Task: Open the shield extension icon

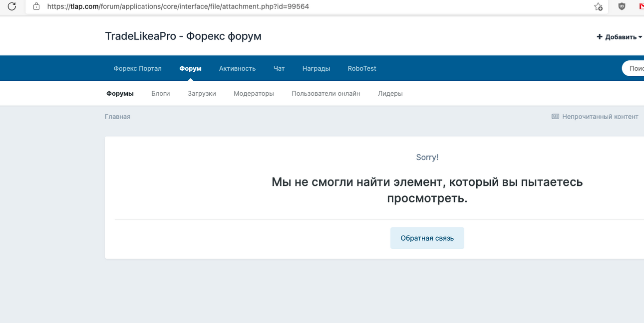Action: pyautogui.click(x=622, y=6)
